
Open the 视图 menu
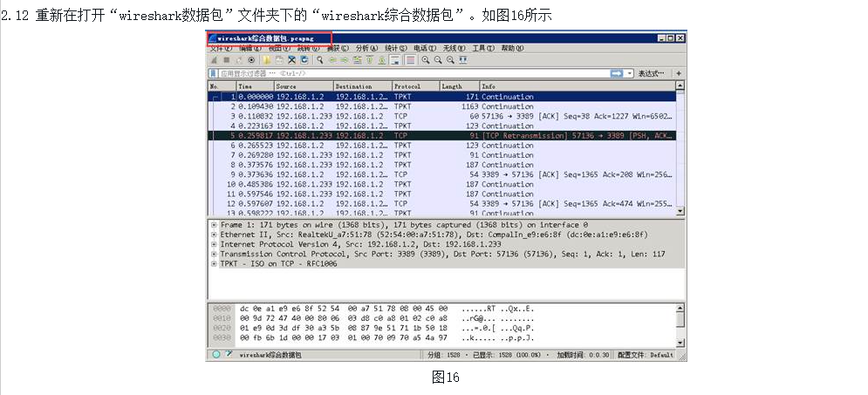click(279, 48)
